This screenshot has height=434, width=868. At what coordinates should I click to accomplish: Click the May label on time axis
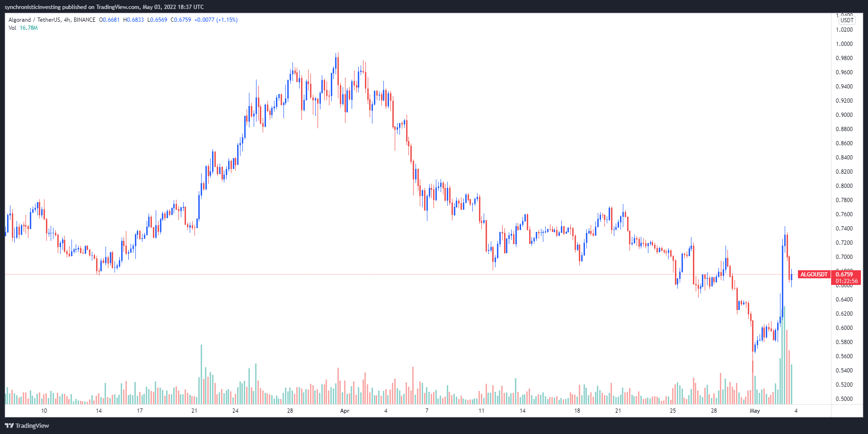pyautogui.click(x=755, y=411)
